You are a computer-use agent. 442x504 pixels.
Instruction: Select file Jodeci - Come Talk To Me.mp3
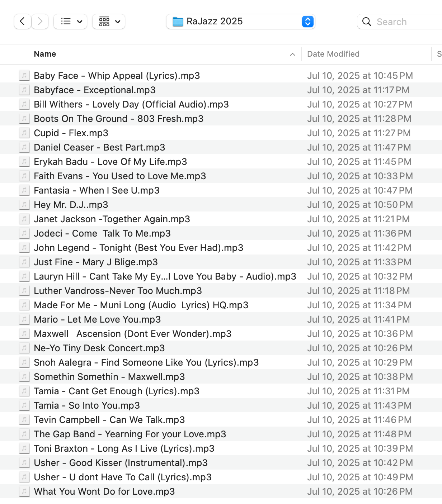click(102, 233)
